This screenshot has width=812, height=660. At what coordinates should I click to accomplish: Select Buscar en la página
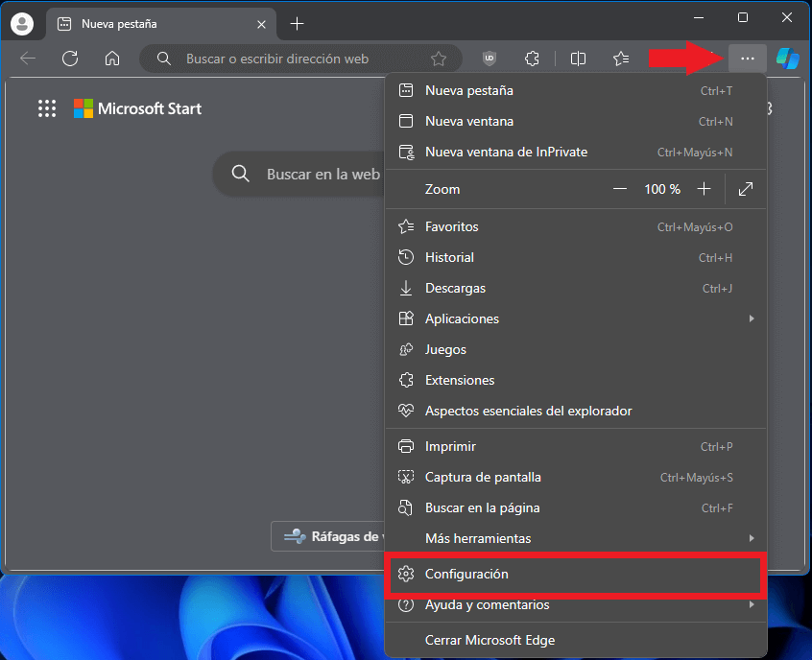pos(576,507)
